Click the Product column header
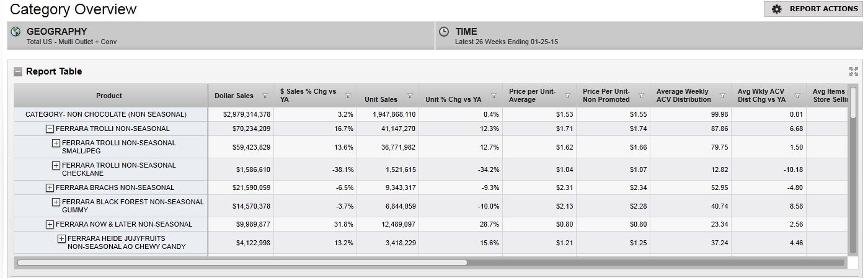Screen dimensions: 868x280 (110, 96)
